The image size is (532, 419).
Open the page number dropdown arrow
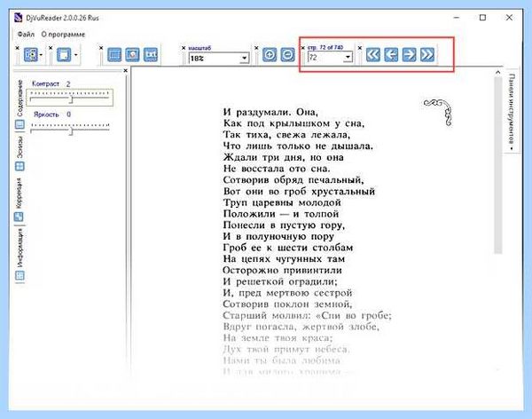[x=348, y=57]
